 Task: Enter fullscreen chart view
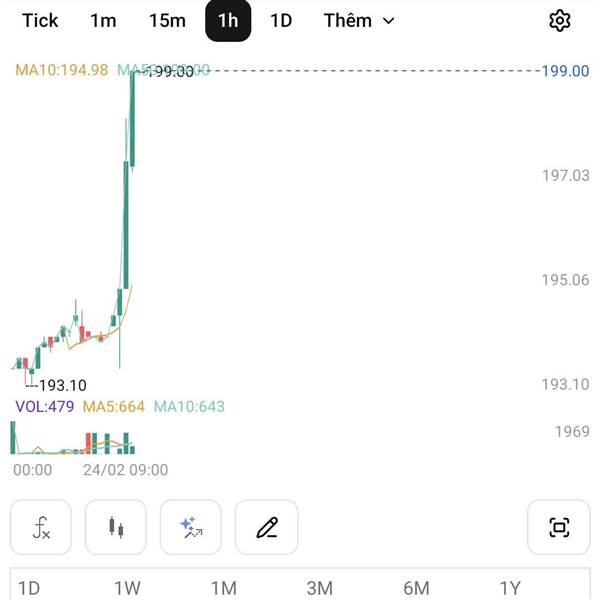coord(559,527)
